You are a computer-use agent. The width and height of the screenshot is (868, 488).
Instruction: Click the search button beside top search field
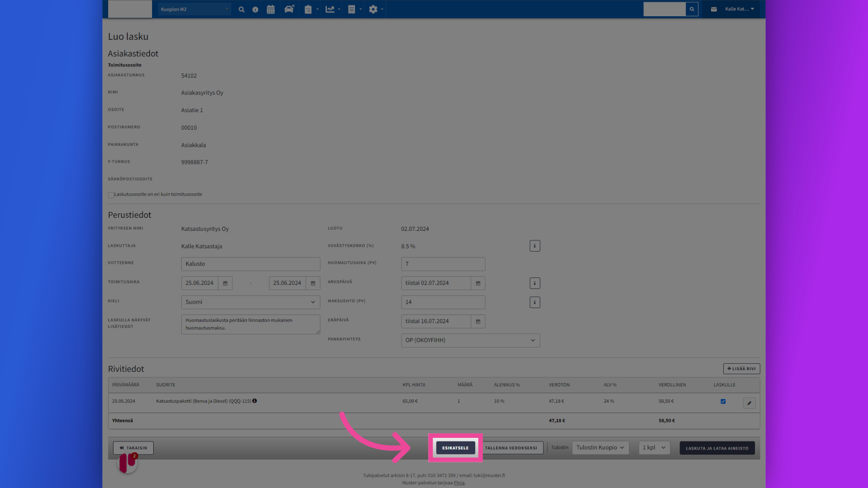(x=692, y=9)
